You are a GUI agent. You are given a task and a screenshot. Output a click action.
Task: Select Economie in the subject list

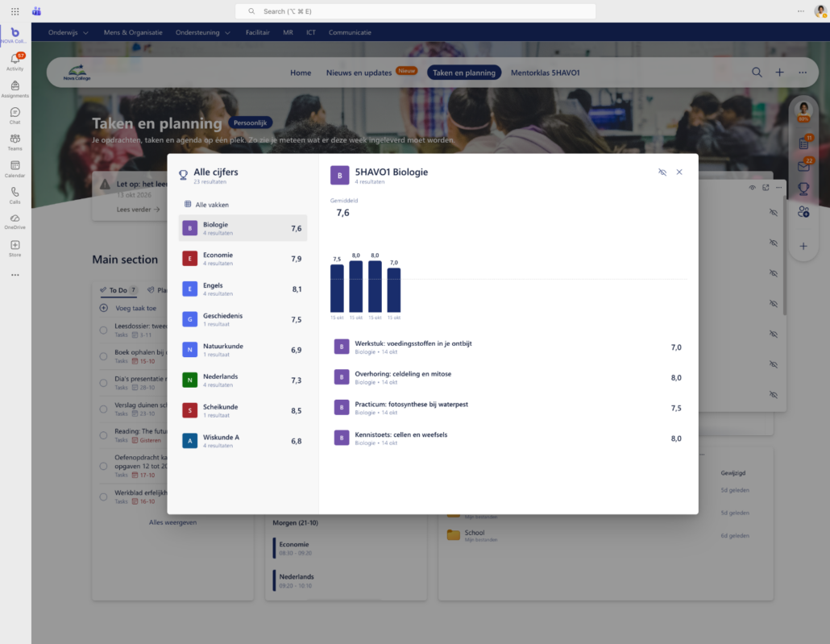coord(243,259)
